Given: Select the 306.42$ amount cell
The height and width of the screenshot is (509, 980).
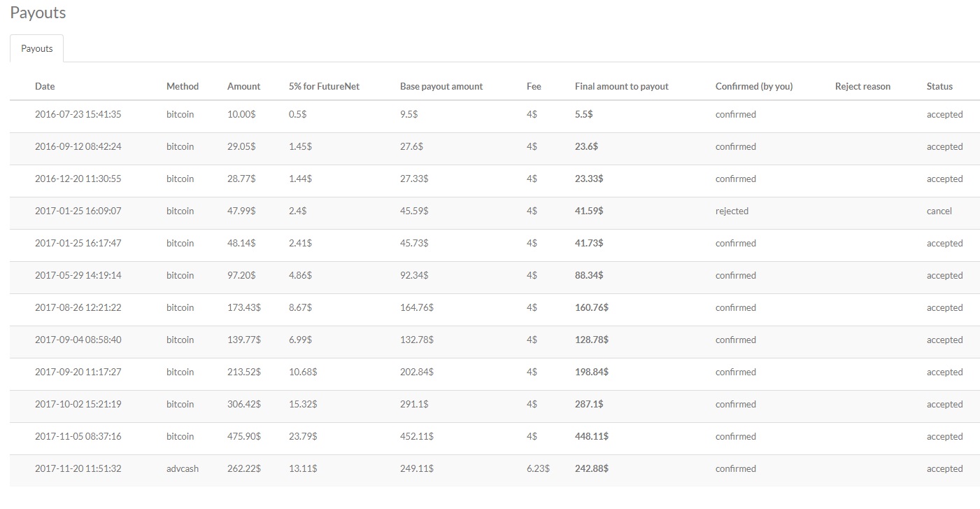Looking at the screenshot, I should [244, 404].
